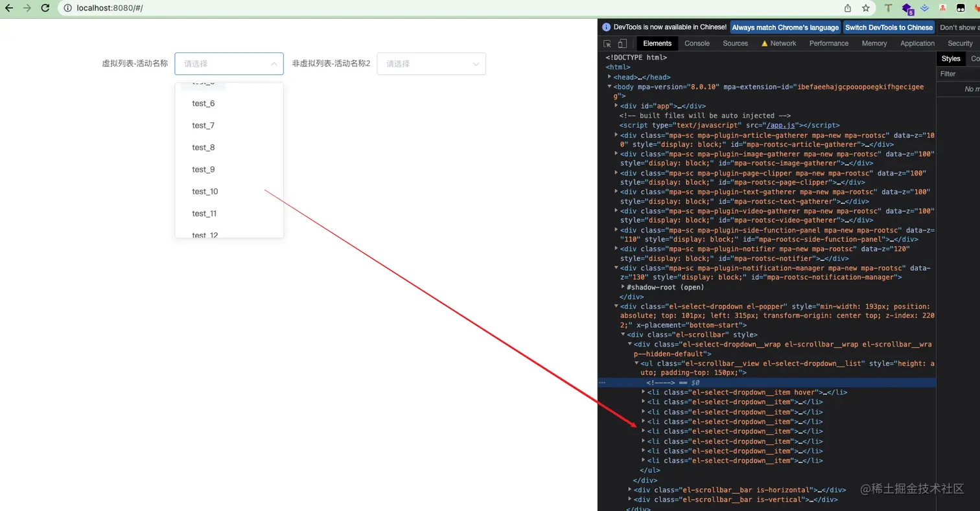Click the site info icon in address bar
The height and width of the screenshot is (511, 980).
pyautogui.click(x=68, y=8)
